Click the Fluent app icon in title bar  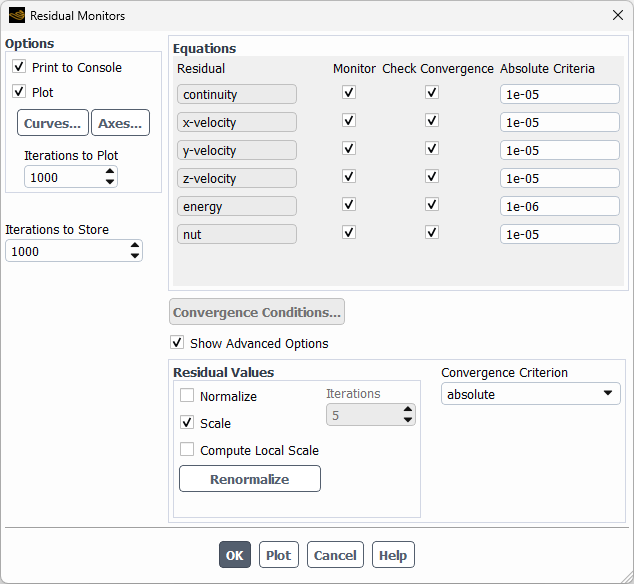tap(17, 15)
